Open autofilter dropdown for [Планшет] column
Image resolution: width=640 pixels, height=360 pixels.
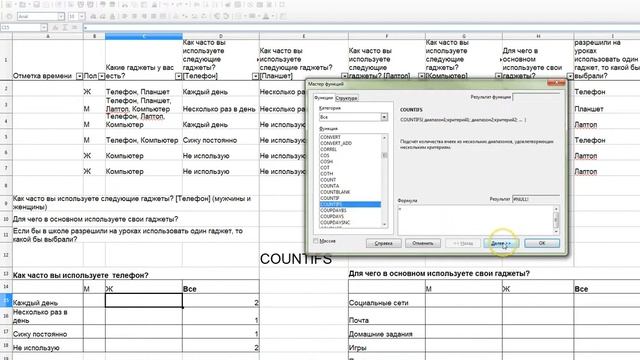pyautogui.click(x=344, y=76)
